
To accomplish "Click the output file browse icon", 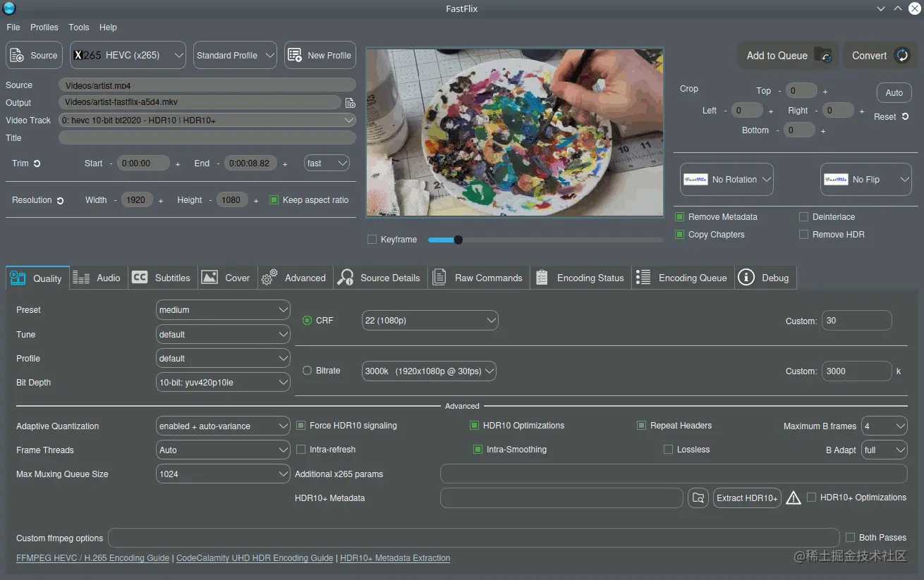I will pos(350,103).
